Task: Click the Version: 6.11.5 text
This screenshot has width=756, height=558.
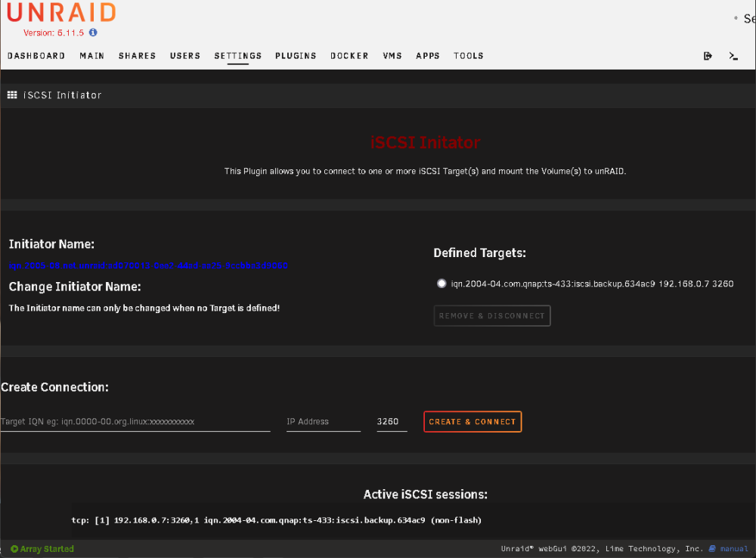Action: point(54,33)
